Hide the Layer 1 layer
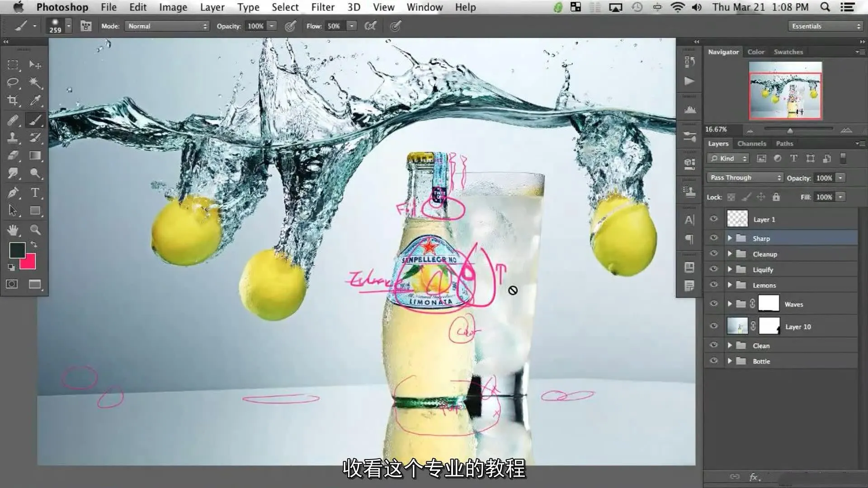This screenshot has width=868, height=488. [714, 219]
